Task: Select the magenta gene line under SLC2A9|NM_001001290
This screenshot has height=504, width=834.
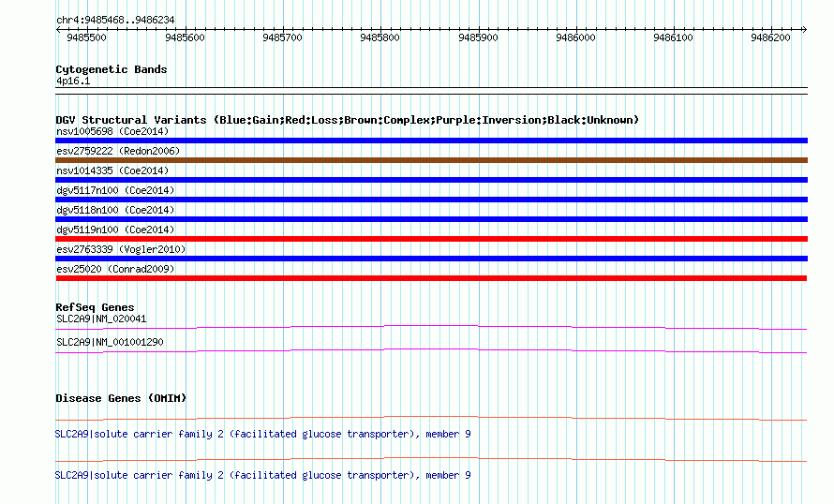Action: coord(431,351)
